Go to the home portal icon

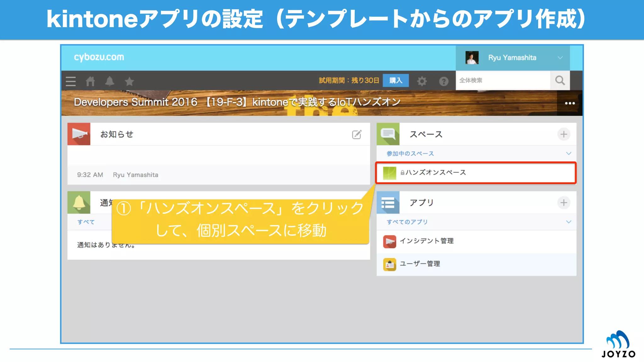pyautogui.click(x=90, y=81)
